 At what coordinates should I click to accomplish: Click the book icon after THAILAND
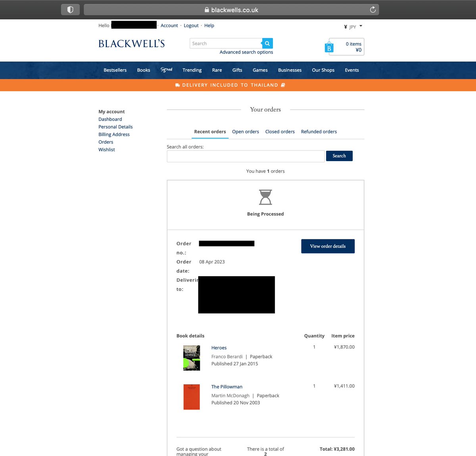click(x=283, y=85)
